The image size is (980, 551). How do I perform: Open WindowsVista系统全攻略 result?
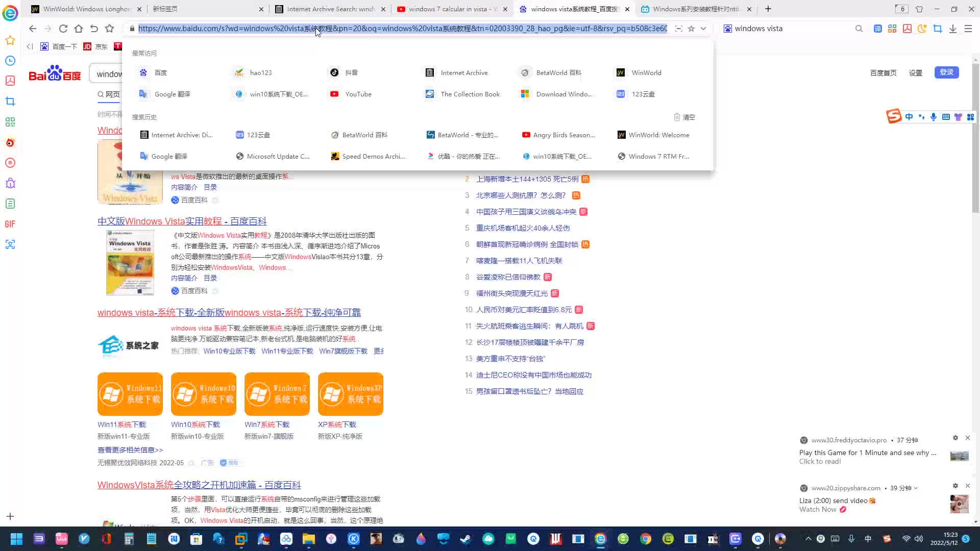(x=199, y=485)
